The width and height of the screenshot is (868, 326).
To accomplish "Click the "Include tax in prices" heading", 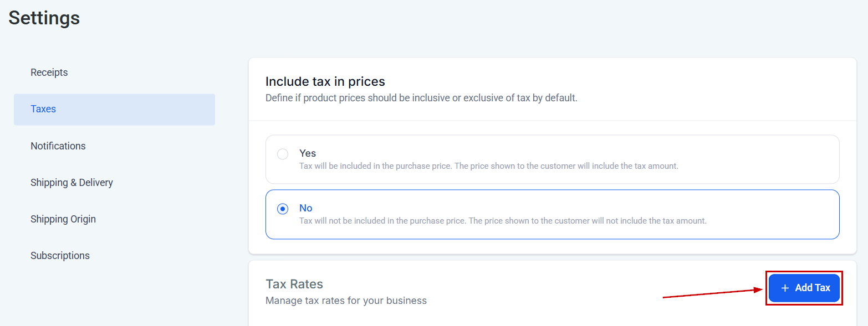I will pos(325,82).
